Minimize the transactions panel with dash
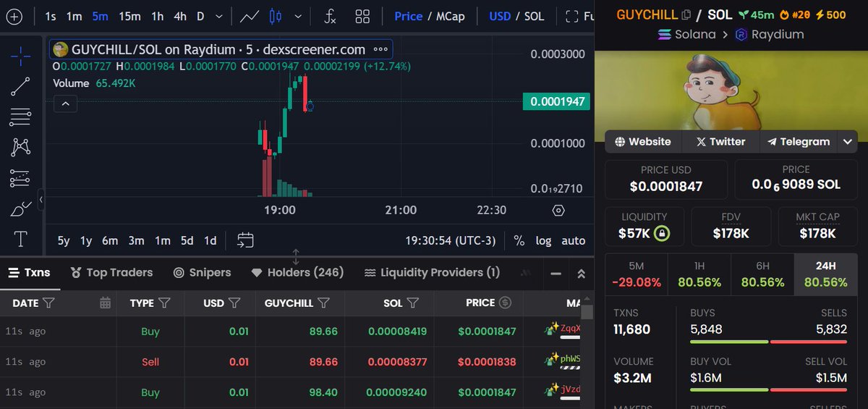The image size is (868, 409). tap(556, 274)
